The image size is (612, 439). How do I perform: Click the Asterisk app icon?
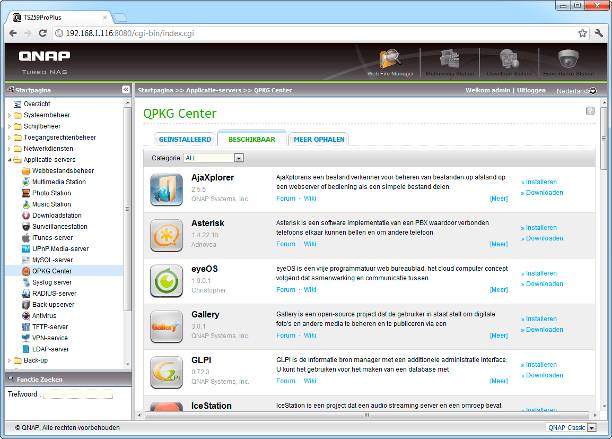[x=166, y=235]
